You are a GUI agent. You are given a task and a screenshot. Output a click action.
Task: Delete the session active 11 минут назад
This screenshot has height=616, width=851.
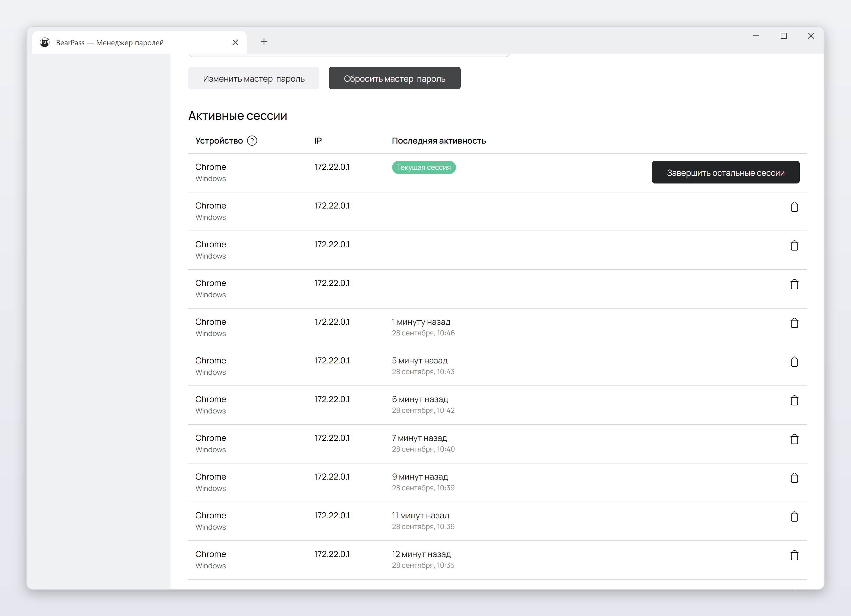(x=794, y=517)
